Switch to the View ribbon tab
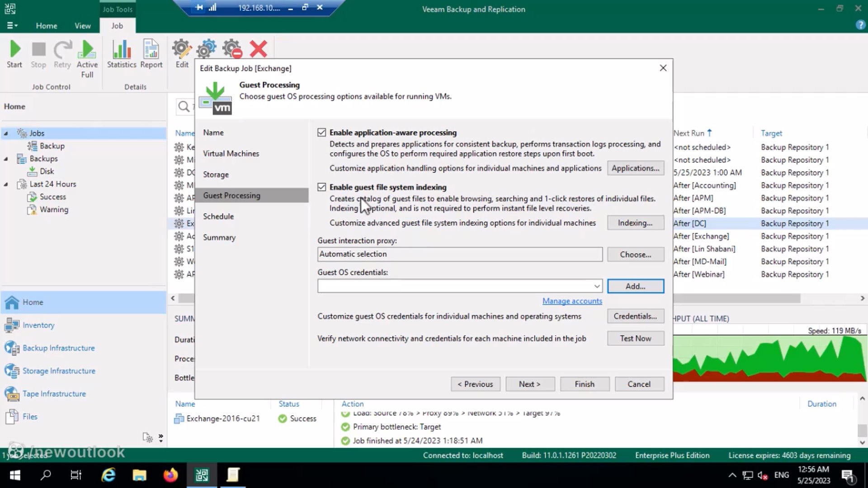Viewport: 868px width, 488px height. tap(82, 26)
